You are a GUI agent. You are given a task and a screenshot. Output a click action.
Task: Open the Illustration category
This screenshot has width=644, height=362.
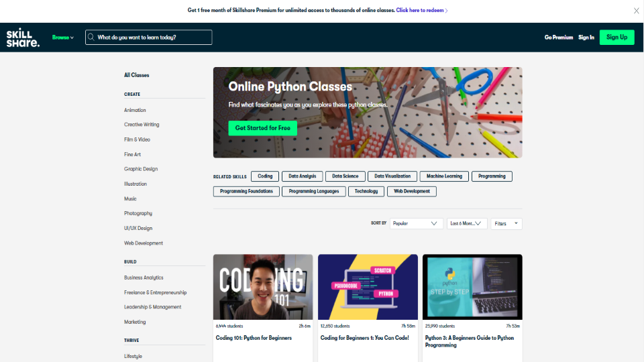pyautogui.click(x=136, y=184)
